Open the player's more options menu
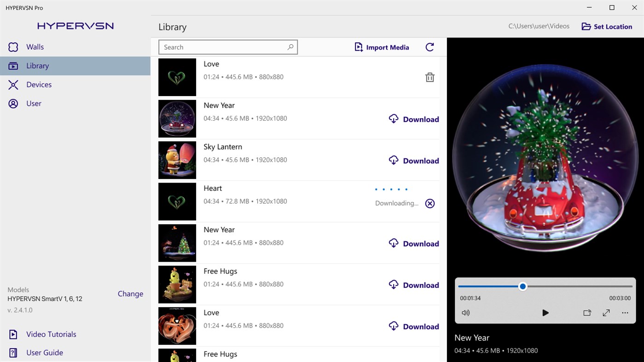Image resolution: width=644 pixels, height=362 pixels. click(x=625, y=313)
